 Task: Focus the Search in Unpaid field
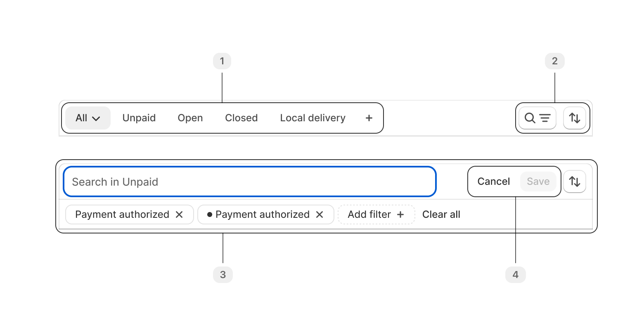coord(250,181)
